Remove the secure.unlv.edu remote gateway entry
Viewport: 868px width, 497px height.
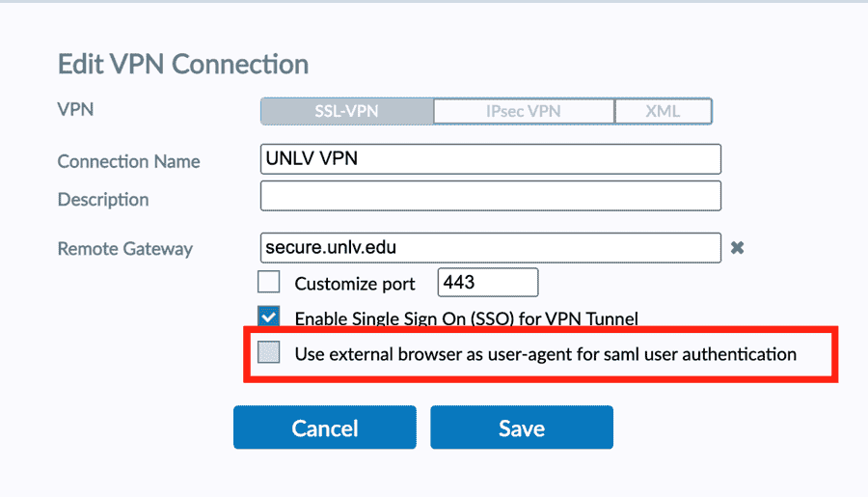(x=737, y=248)
